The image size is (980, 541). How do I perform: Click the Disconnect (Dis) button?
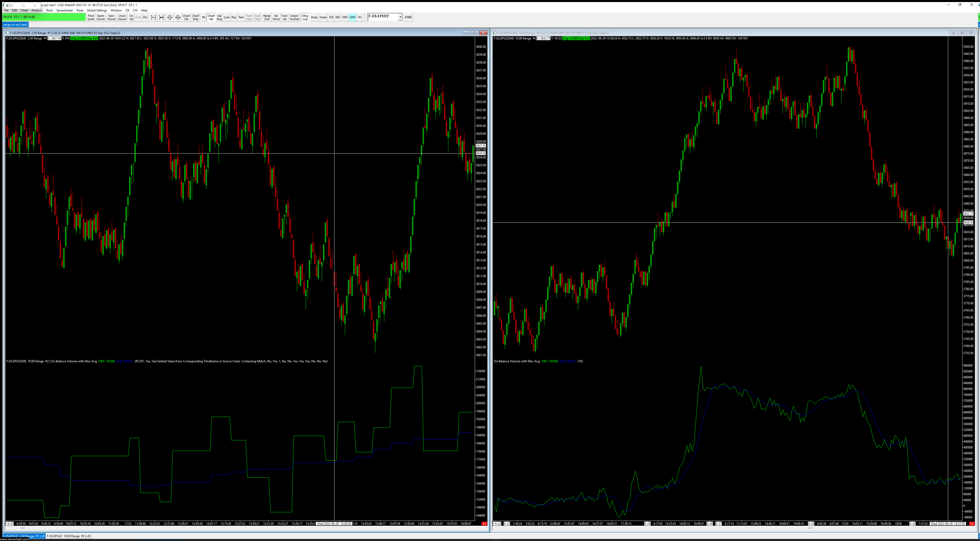[x=145, y=17]
